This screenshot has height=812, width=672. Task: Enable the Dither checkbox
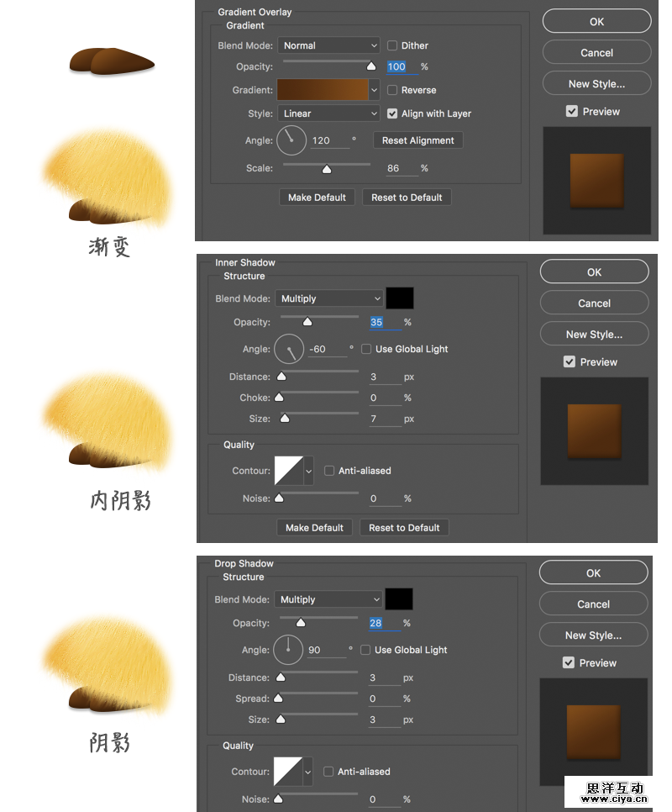click(392, 45)
